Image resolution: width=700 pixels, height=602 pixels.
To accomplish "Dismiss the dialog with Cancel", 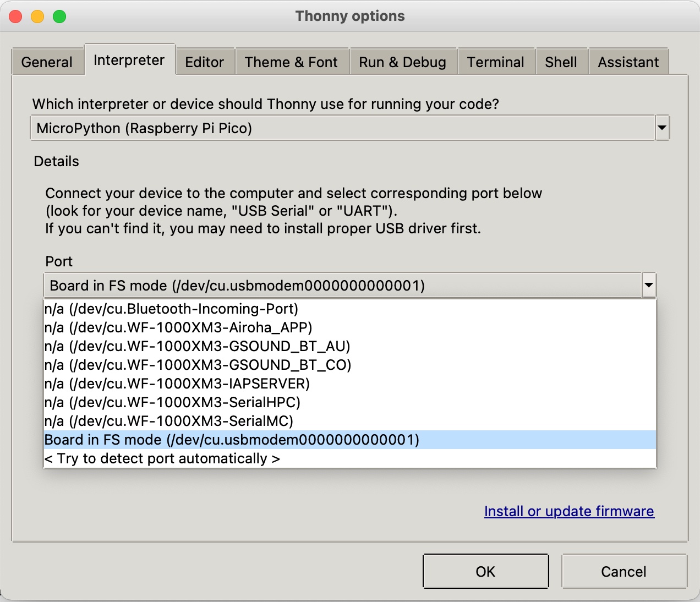I will [624, 571].
